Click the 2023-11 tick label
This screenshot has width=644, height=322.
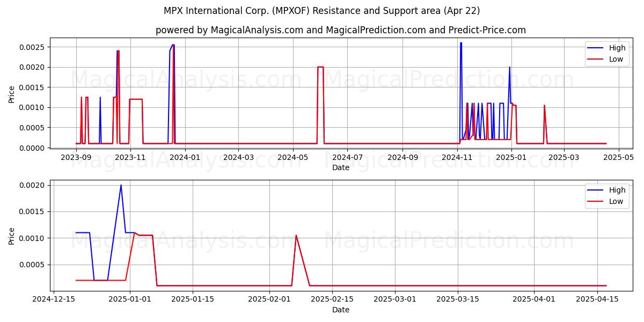click(x=130, y=157)
